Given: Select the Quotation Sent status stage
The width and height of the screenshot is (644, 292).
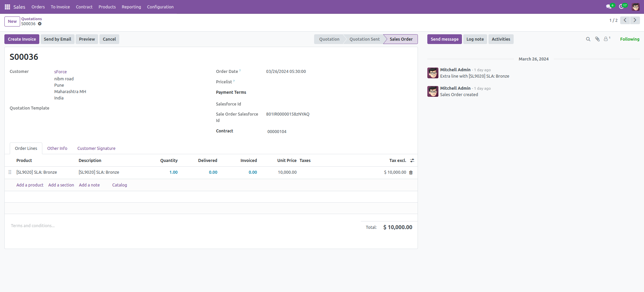Looking at the screenshot, I should (364, 39).
